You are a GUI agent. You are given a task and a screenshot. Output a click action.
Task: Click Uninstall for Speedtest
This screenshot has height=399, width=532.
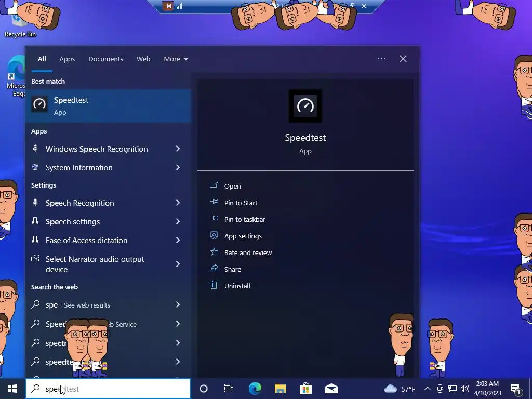coord(237,286)
